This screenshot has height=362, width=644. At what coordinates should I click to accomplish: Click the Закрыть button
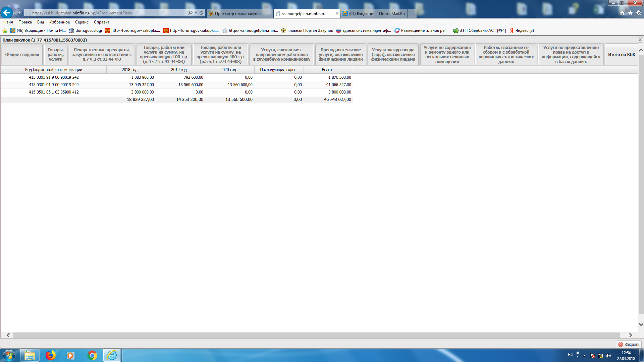tap(629, 344)
